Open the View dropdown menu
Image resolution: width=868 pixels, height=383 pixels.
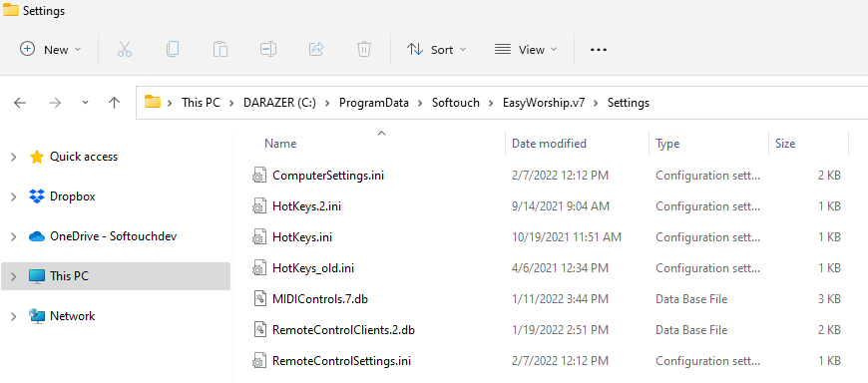point(526,49)
